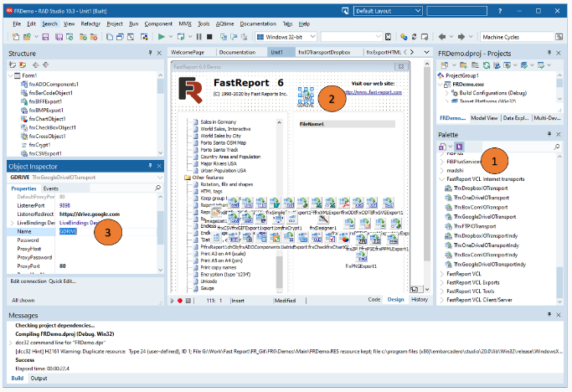Click the selection arrow tool in Palette
Image resolution: width=572 pixels, height=392 pixels.
tap(459, 147)
